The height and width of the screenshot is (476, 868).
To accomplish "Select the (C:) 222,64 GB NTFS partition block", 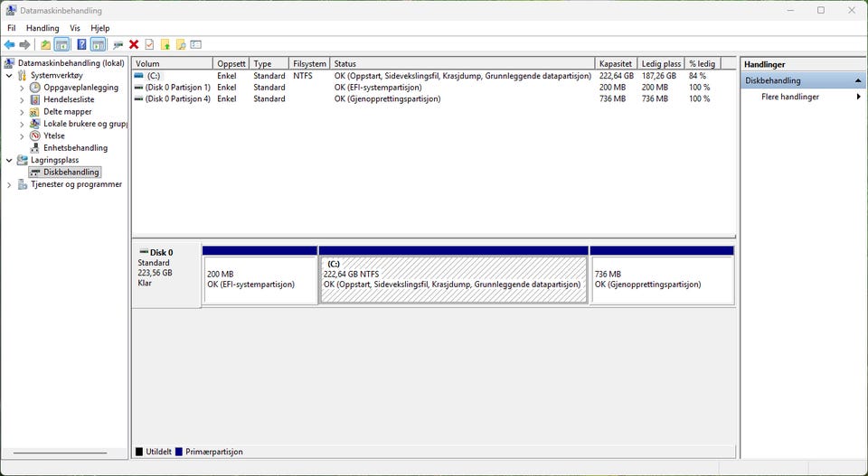I will (x=453, y=275).
